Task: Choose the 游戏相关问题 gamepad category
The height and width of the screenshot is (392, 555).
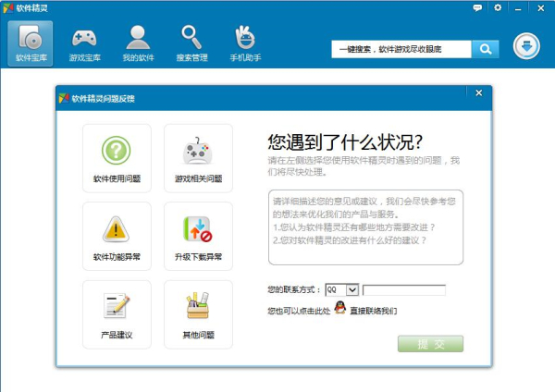Action: click(198, 158)
